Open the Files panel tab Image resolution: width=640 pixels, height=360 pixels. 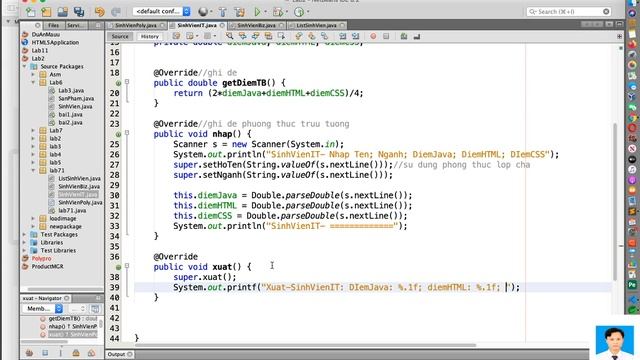[53, 25]
